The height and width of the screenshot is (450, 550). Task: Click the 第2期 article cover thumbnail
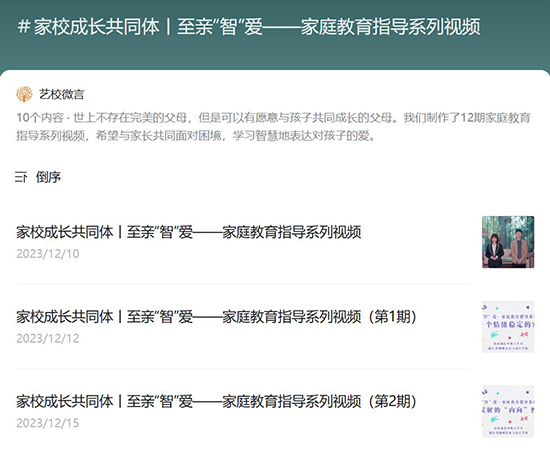click(508, 411)
